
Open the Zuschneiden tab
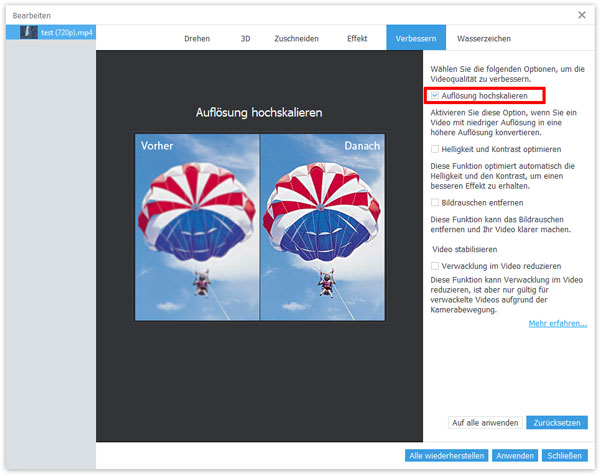pyautogui.click(x=296, y=38)
